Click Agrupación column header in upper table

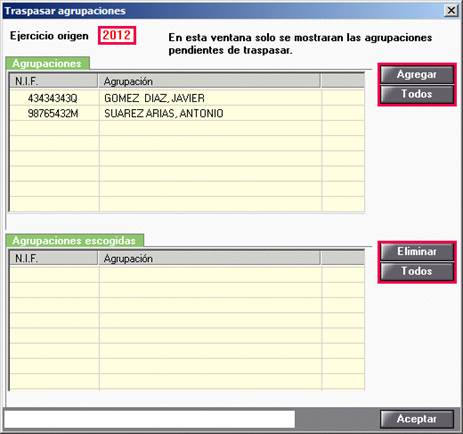[x=209, y=81]
